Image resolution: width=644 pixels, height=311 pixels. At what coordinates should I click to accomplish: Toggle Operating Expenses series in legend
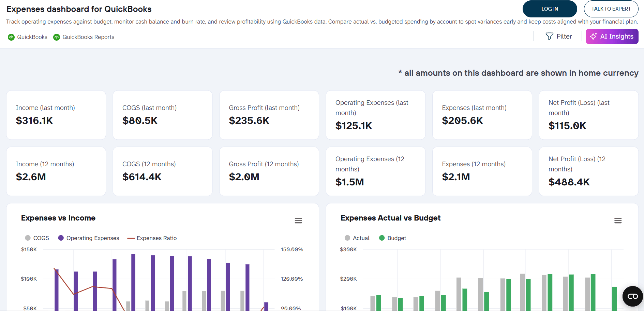[89, 238]
